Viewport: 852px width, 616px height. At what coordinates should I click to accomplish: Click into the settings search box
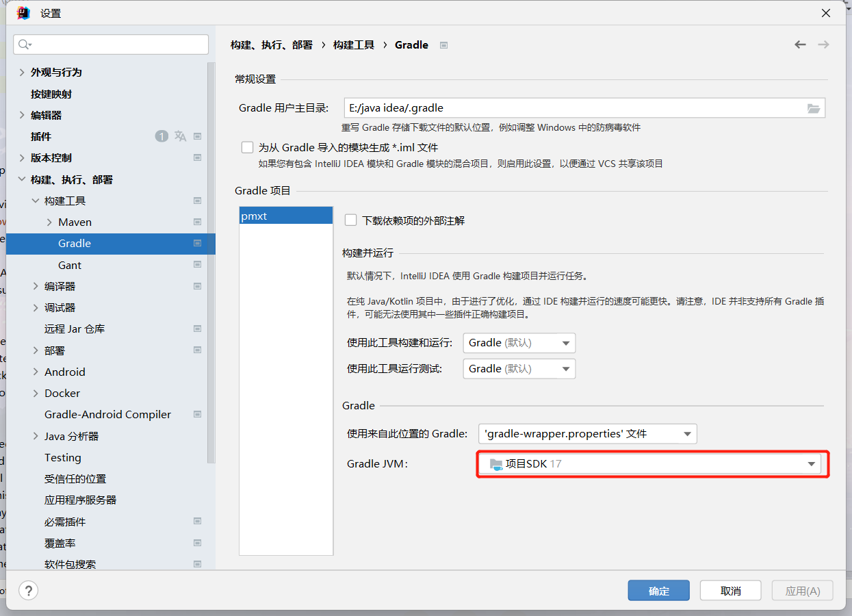pyautogui.click(x=111, y=44)
